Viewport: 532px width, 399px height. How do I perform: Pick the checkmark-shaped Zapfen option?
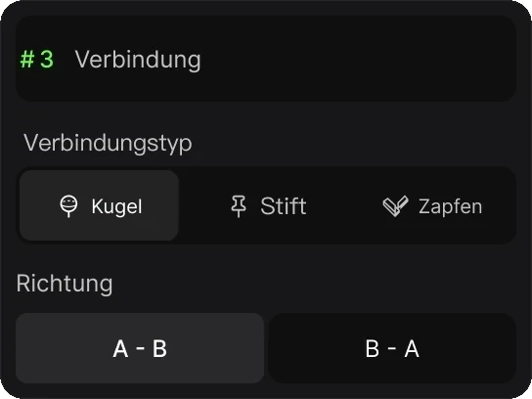pos(432,205)
